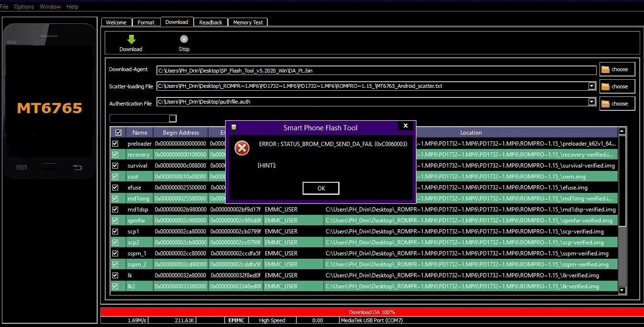
Task: Uncheck the lk partition checkbox
Action: [x=115, y=275]
